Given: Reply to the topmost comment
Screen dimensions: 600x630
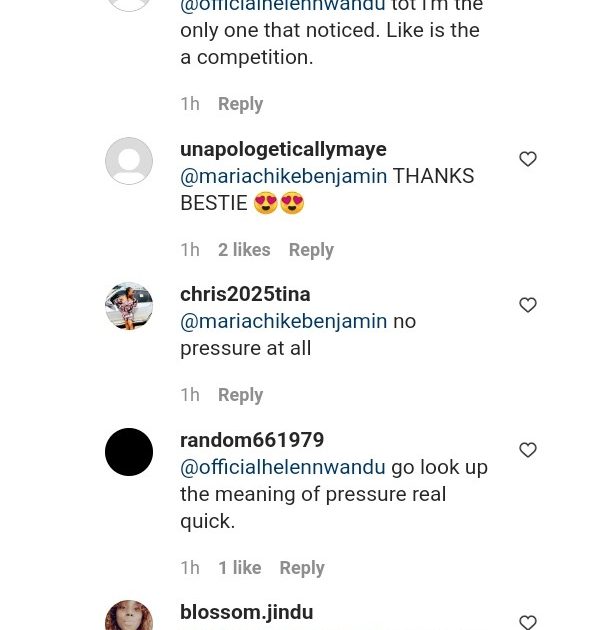Looking at the screenshot, I should click(x=240, y=104).
